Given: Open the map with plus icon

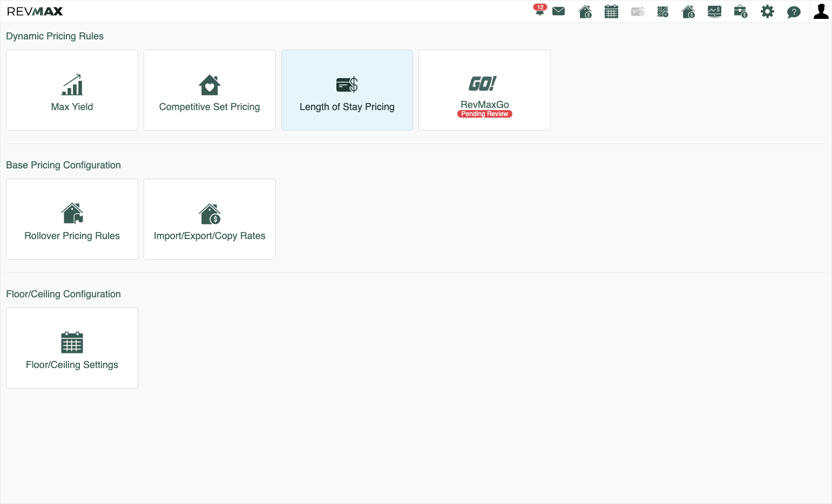Looking at the screenshot, I should coord(663,11).
